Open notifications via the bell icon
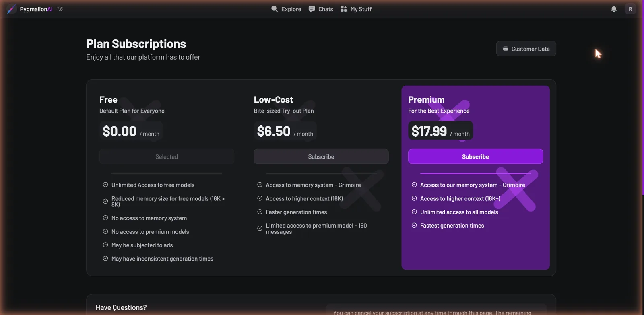Screen dimensions: 644x315 pos(614,9)
